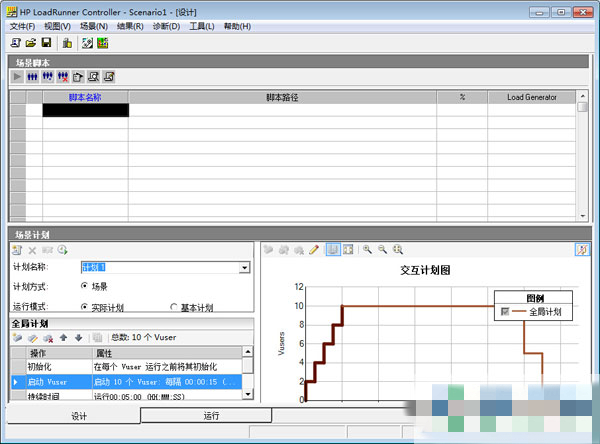The image size is (600, 444).
Task: Open the 文件(F) menu
Action: (x=22, y=26)
